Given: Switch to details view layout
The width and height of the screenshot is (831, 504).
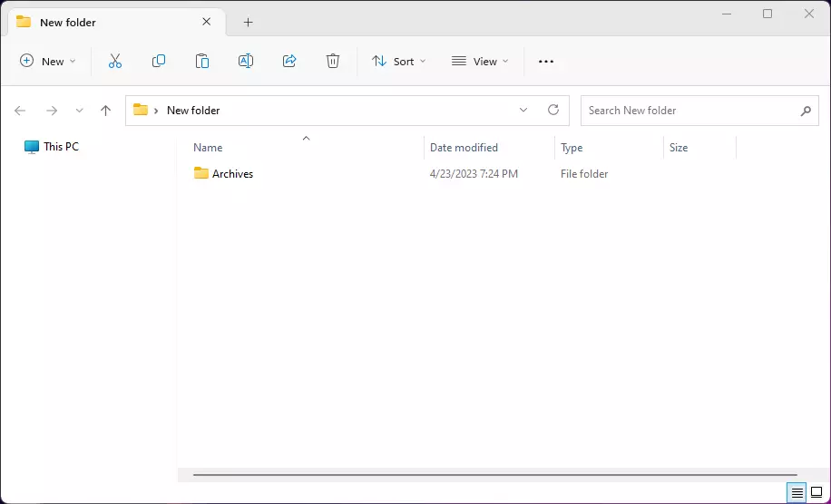Looking at the screenshot, I should tap(797, 493).
